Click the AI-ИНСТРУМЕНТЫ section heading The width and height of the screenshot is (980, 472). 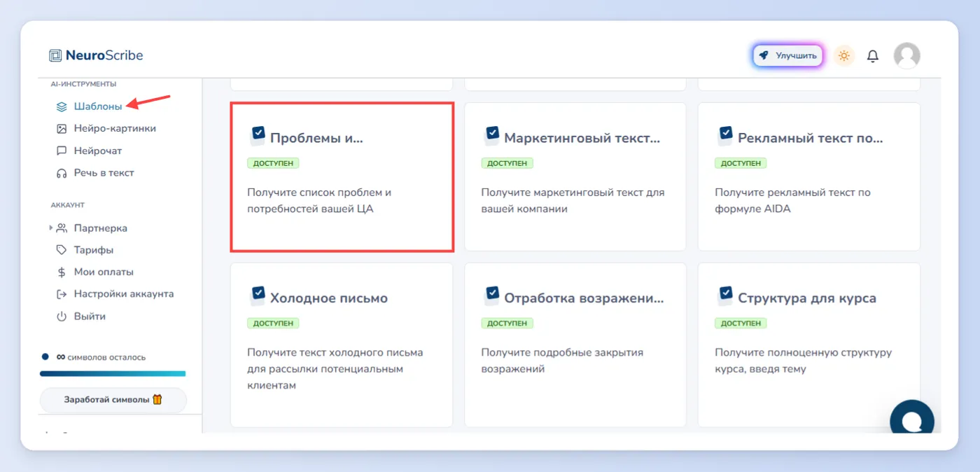coord(83,84)
